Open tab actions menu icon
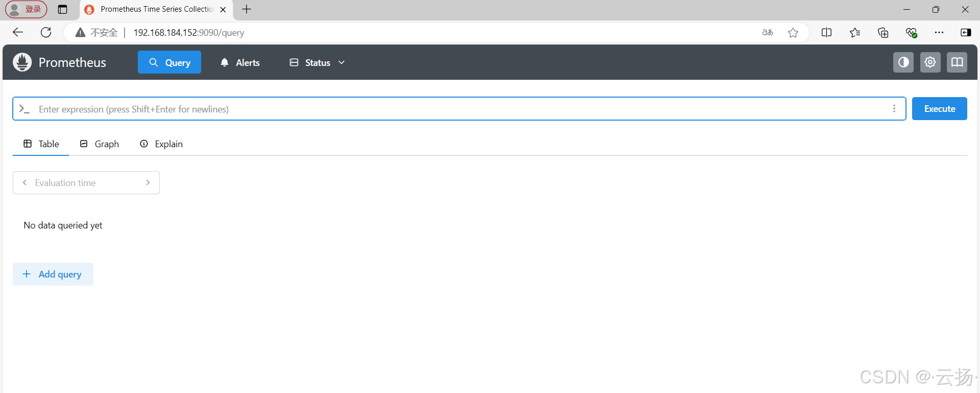The image size is (980, 393). coord(62,9)
